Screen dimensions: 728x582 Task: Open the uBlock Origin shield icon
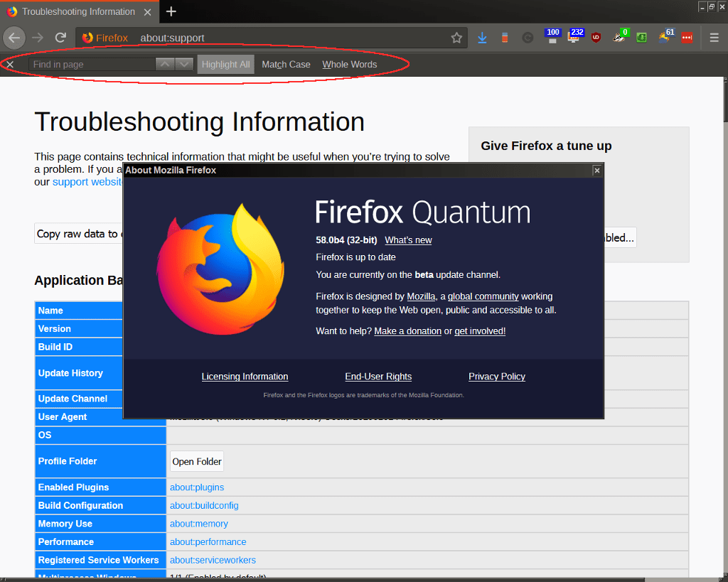596,38
